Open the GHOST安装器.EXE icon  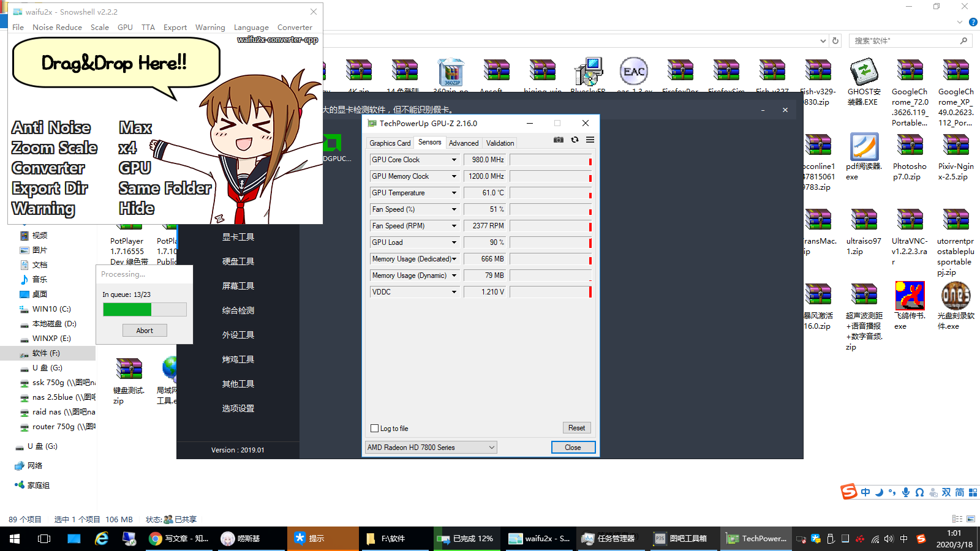864,72
